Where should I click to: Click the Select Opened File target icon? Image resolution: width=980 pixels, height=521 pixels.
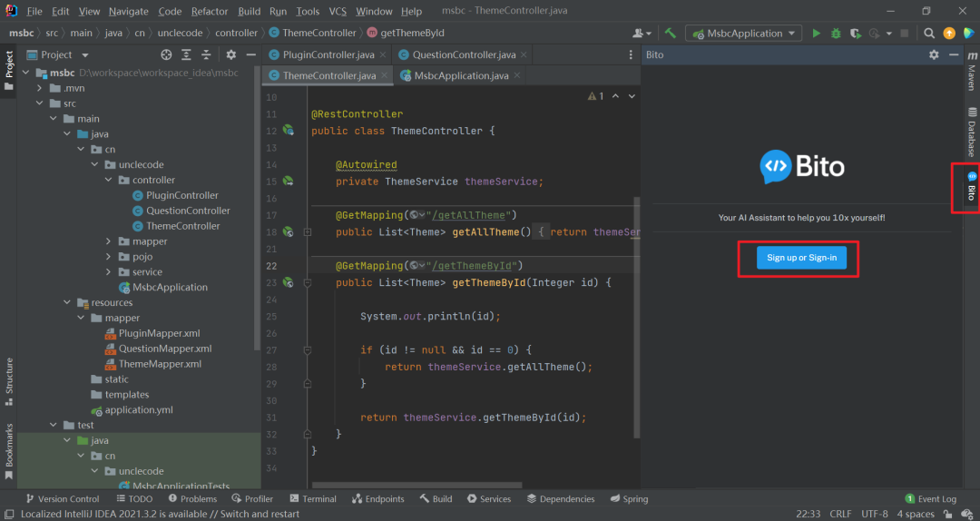(x=166, y=55)
